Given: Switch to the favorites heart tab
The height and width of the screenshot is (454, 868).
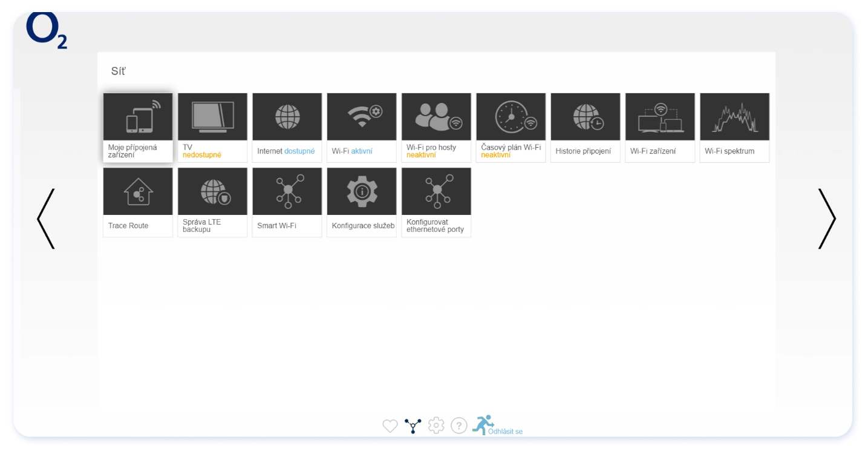Looking at the screenshot, I should point(390,426).
